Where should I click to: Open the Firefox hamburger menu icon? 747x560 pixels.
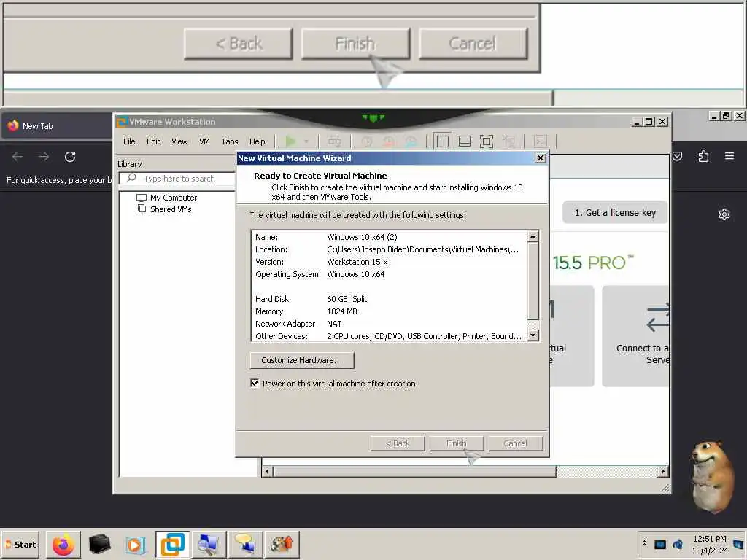tap(729, 156)
